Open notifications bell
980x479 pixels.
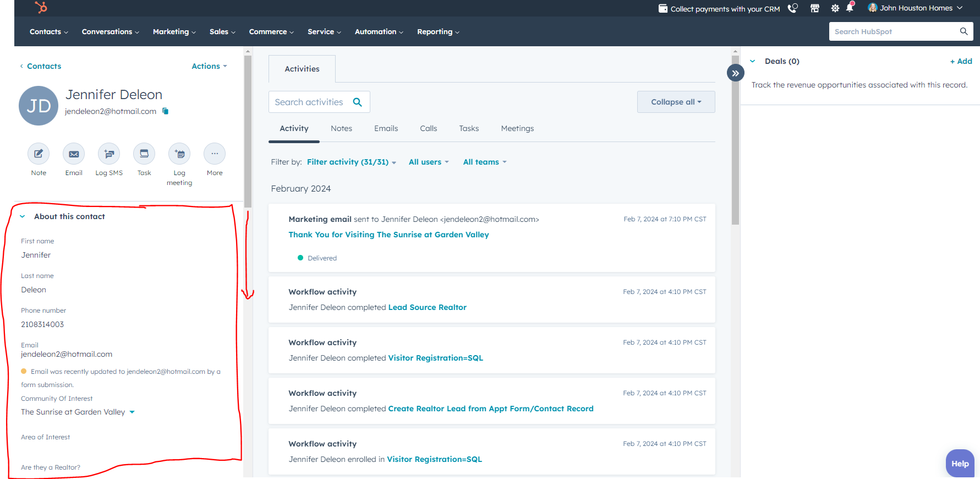tap(850, 8)
